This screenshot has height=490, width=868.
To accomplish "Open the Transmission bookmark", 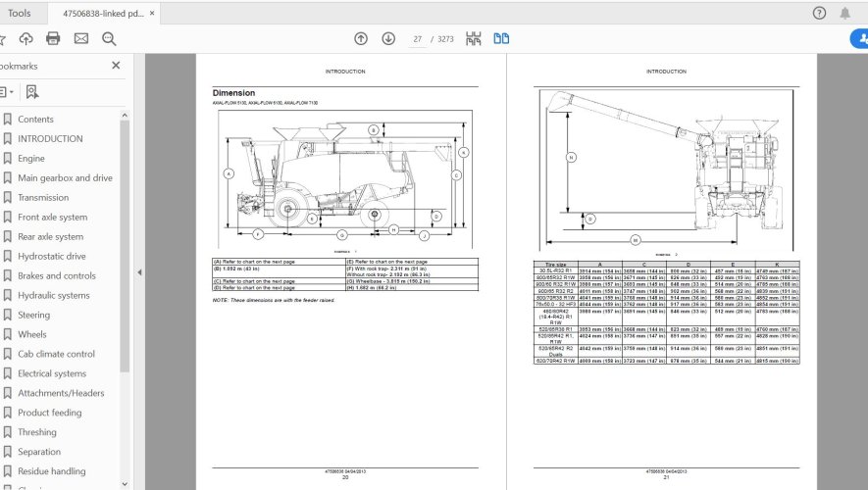I will (43, 197).
